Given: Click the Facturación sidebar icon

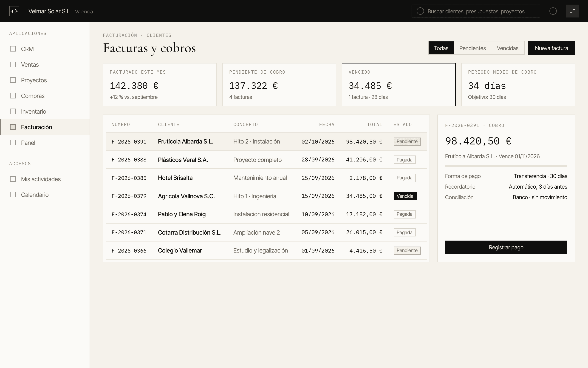Looking at the screenshot, I should pyautogui.click(x=13, y=127).
